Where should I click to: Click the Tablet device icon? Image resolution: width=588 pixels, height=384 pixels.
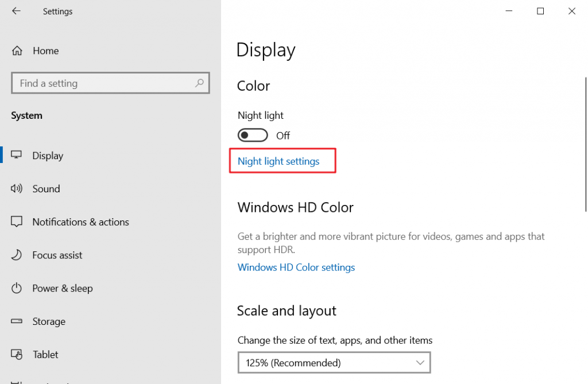coord(18,354)
